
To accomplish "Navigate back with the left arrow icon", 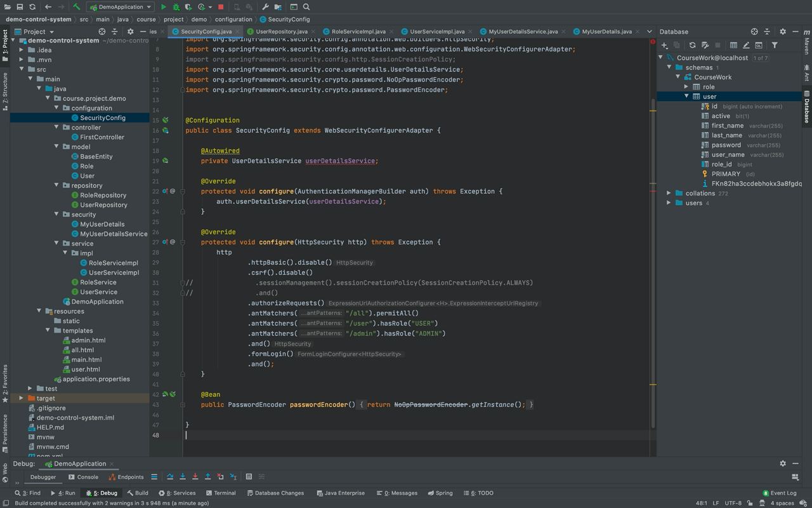I will [x=48, y=7].
